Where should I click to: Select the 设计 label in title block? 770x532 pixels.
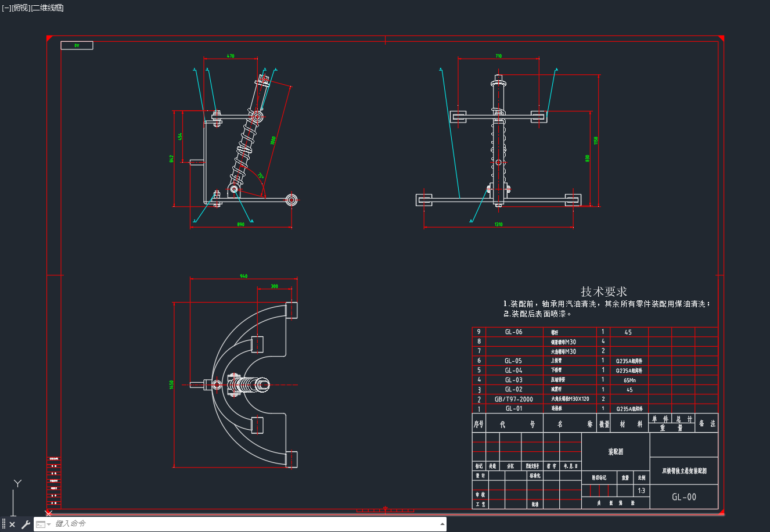(x=480, y=476)
